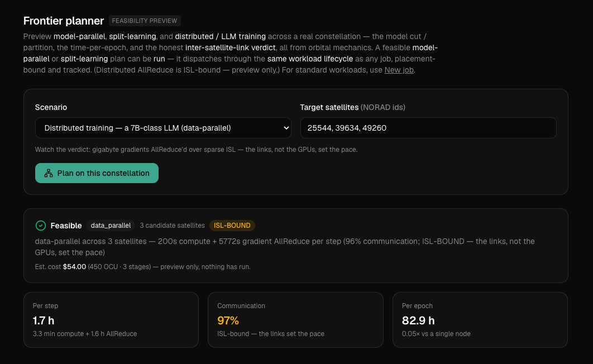Open the Scenario dropdown
The image size is (593, 364).
[163, 128]
